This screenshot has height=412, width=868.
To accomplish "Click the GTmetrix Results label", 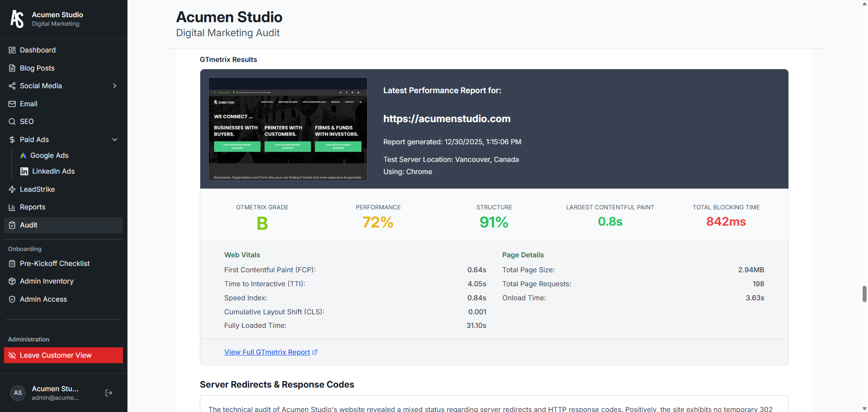I will tap(228, 60).
